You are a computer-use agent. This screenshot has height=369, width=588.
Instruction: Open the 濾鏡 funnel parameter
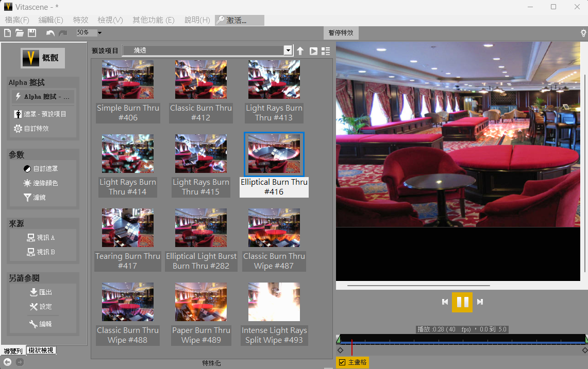pyautogui.click(x=35, y=198)
